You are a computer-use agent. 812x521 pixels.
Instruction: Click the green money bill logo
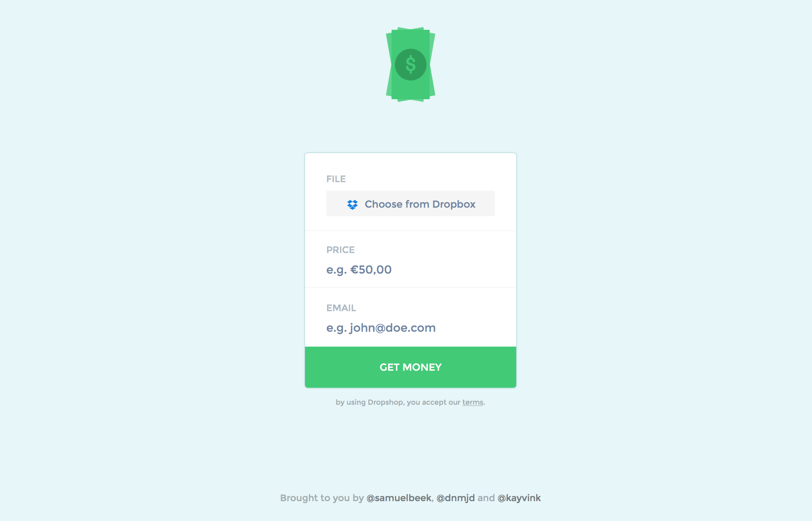tap(411, 65)
